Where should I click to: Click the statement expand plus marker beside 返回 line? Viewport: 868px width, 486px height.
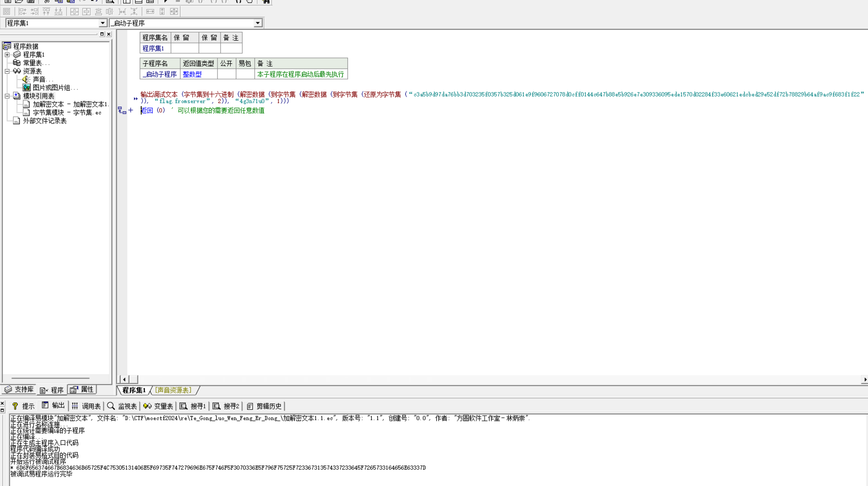point(131,110)
